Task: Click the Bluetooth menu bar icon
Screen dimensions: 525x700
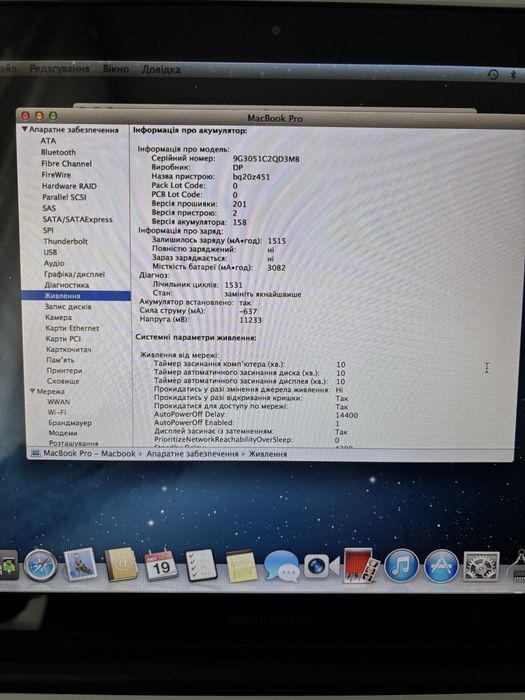Action: (x=513, y=75)
